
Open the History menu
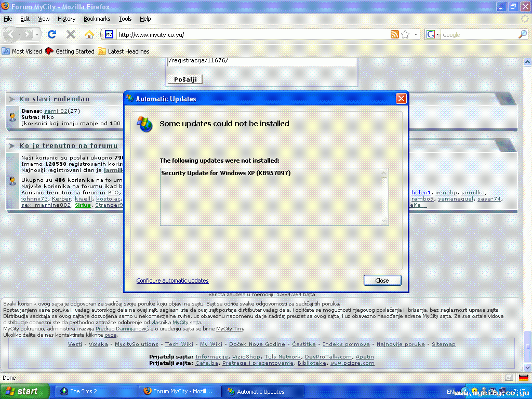tap(66, 19)
